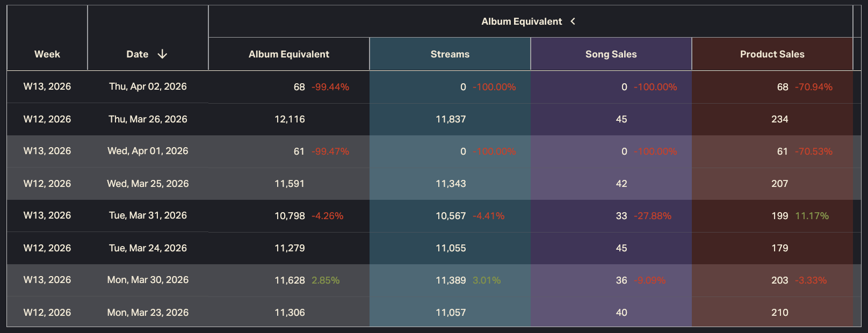
Task: Click the 11,343 streams value
Action: point(451,184)
